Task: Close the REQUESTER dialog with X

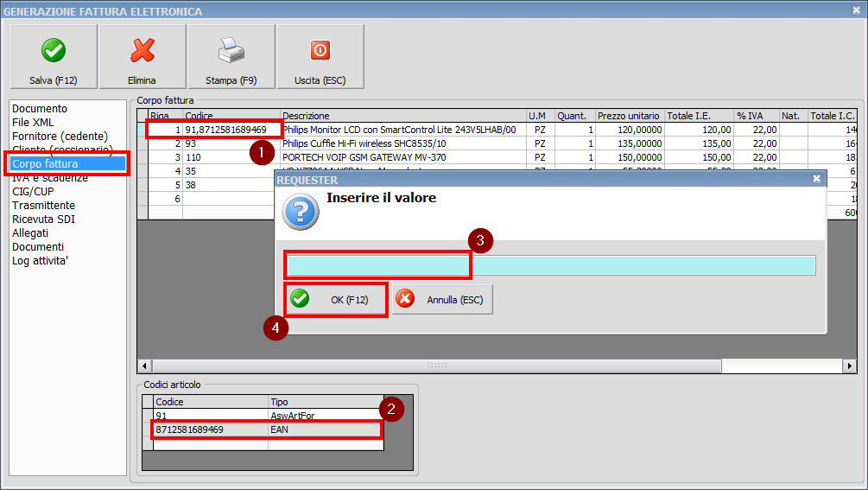Action: coord(817,179)
